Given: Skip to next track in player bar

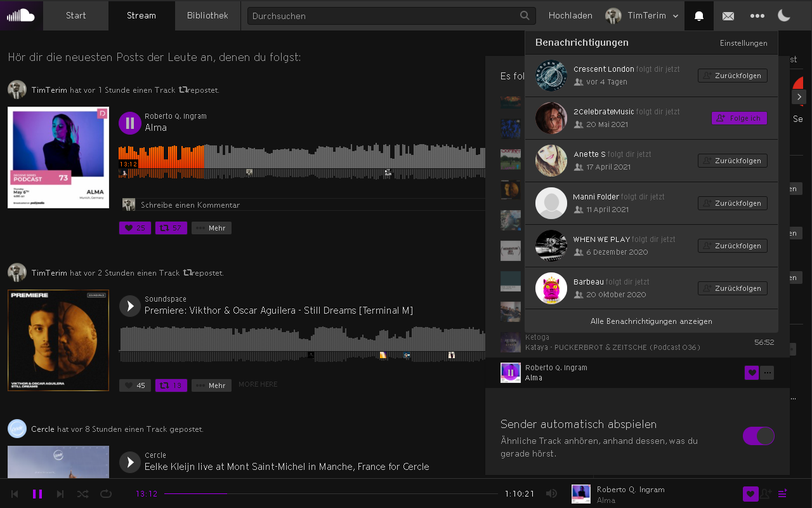Looking at the screenshot, I should 60,493.
